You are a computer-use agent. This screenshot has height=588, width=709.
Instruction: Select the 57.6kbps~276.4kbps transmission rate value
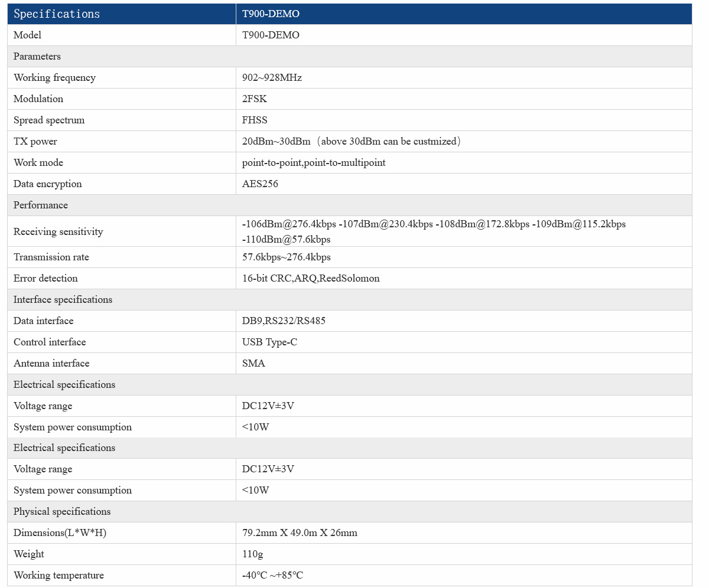(287, 257)
